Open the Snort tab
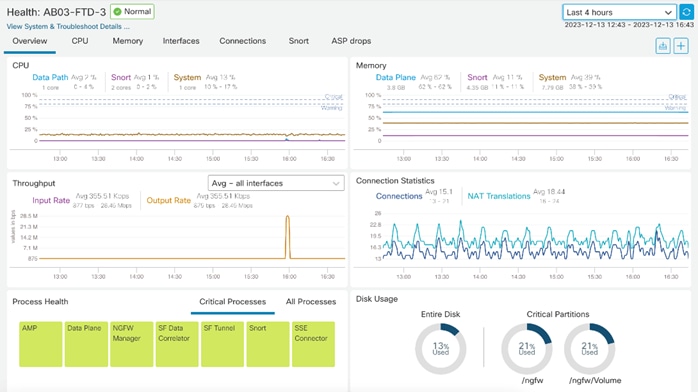This screenshot has height=392, width=698. click(298, 41)
